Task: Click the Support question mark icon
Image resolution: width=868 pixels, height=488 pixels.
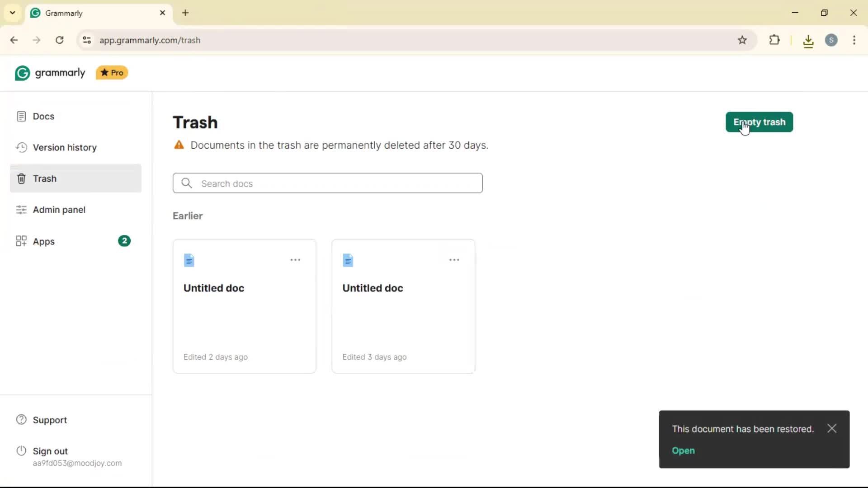Action: pos(21,420)
